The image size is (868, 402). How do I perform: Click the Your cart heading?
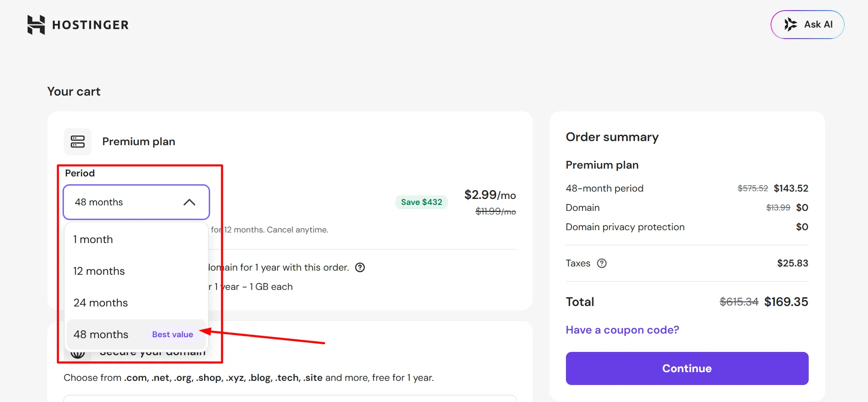74,91
